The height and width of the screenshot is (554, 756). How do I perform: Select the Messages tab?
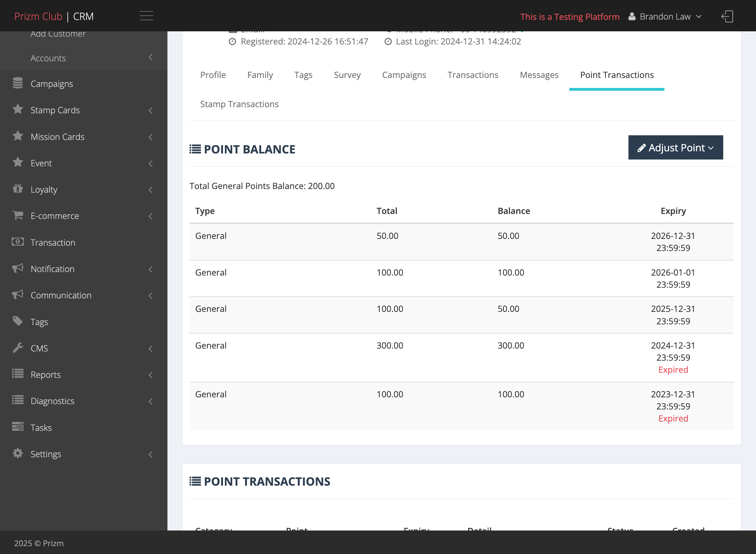pyautogui.click(x=539, y=75)
